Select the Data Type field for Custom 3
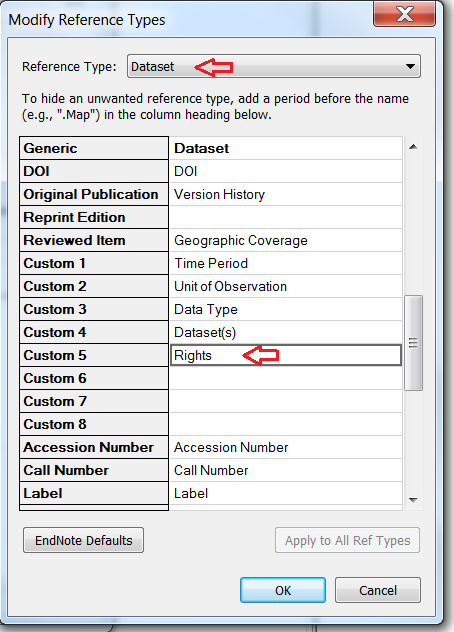The width and height of the screenshot is (454, 632). pyautogui.click(x=286, y=309)
